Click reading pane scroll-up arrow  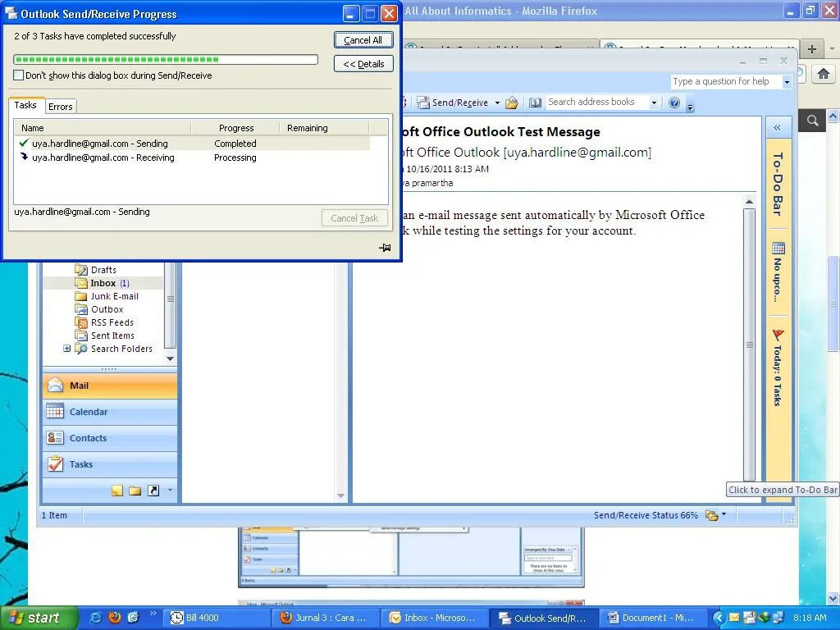click(750, 202)
